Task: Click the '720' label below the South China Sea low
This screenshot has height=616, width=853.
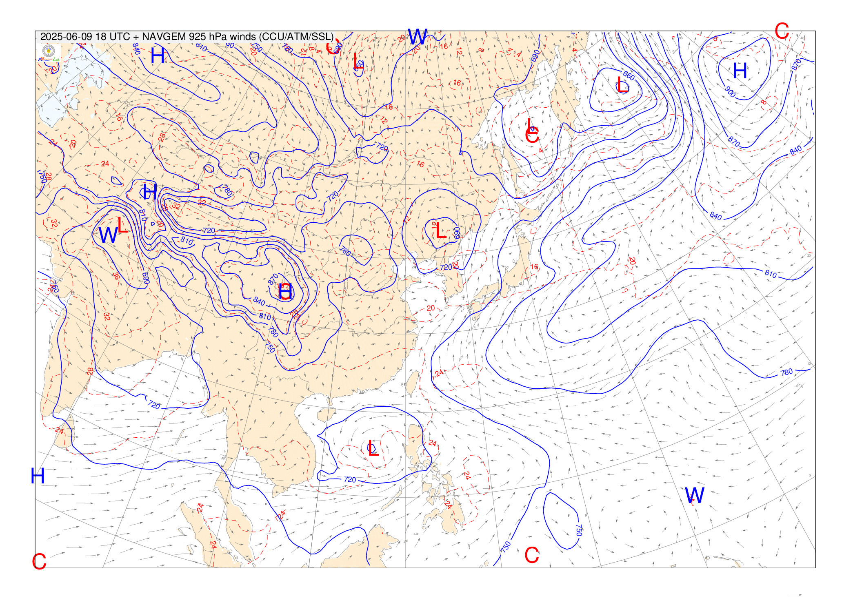Action: coord(350,480)
